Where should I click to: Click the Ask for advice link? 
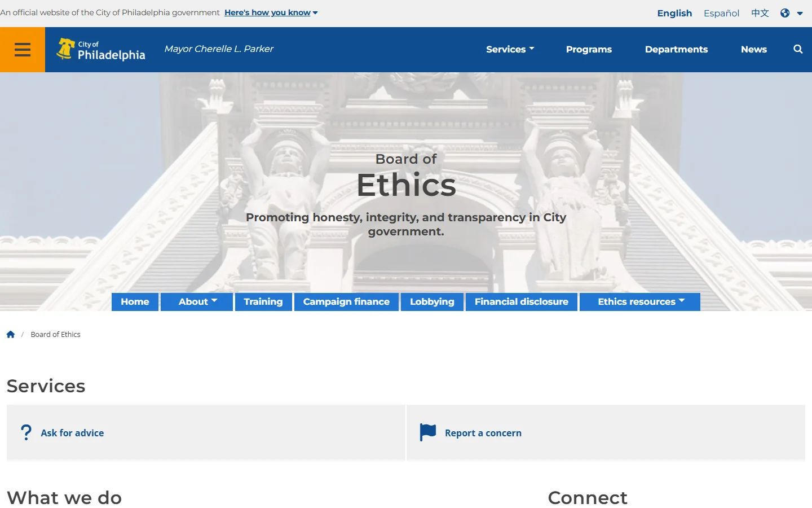pos(72,433)
